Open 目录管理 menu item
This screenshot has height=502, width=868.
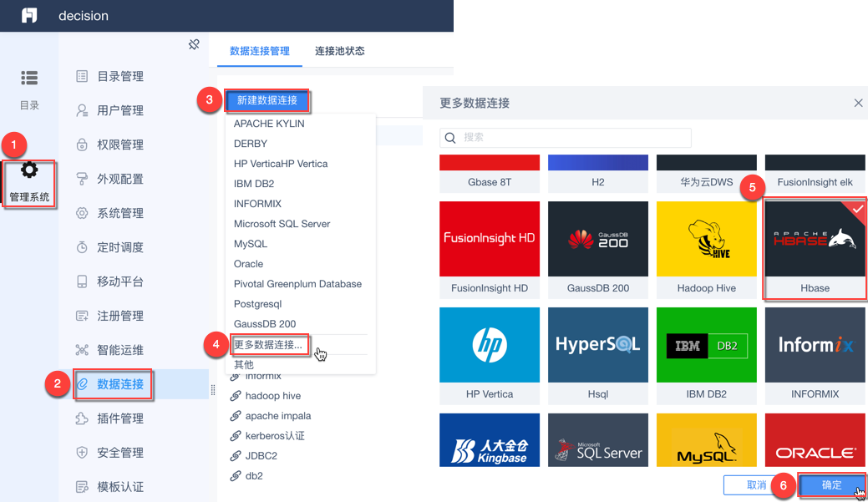tap(120, 76)
